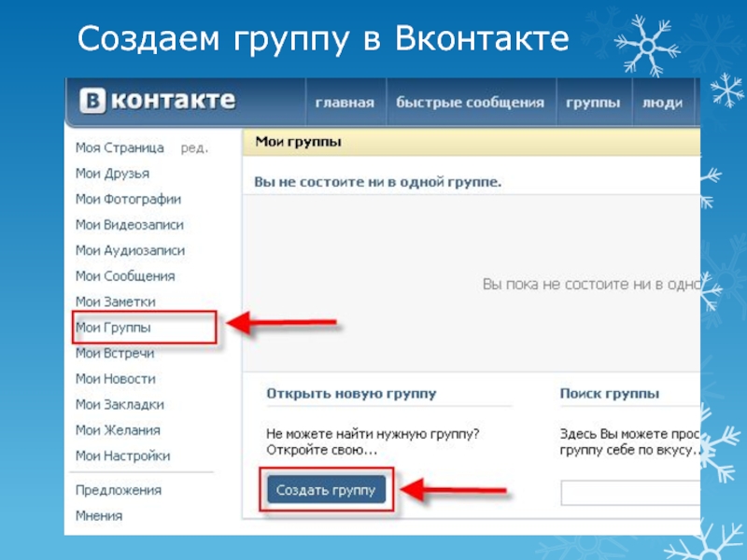Image resolution: width=747 pixels, height=560 pixels.
Task: Click the Мои группы page heading
Action: coord(298,142)
